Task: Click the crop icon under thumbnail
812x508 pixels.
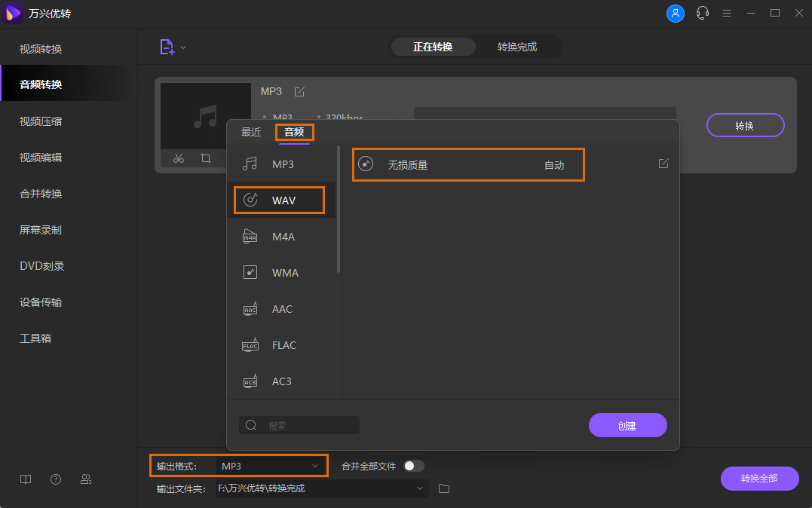Action: coord(206,158)
